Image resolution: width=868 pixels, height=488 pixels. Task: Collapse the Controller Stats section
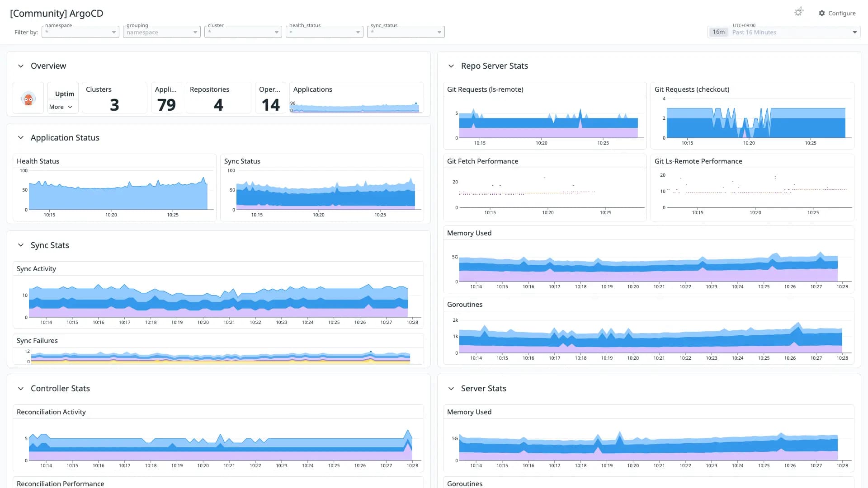coord(21,389)
